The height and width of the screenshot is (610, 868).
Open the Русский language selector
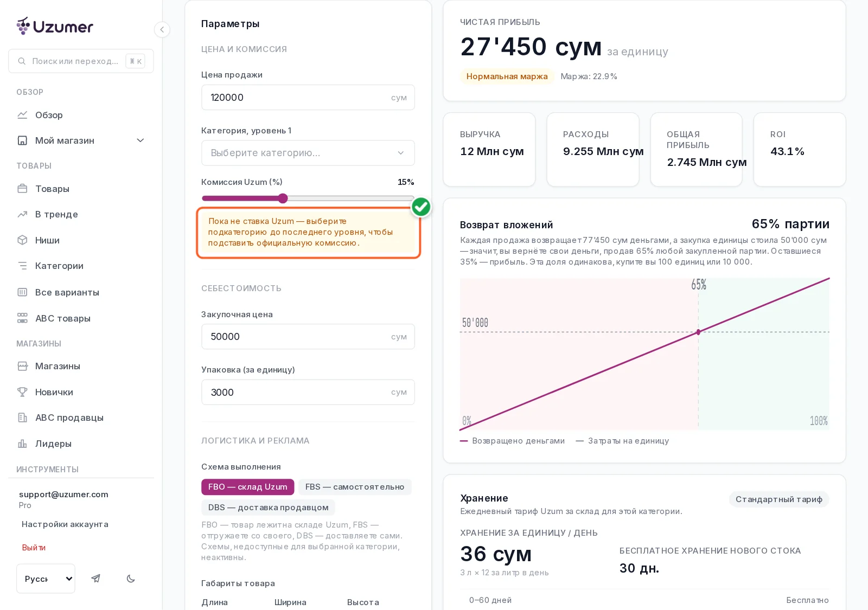tap(46, 579)
